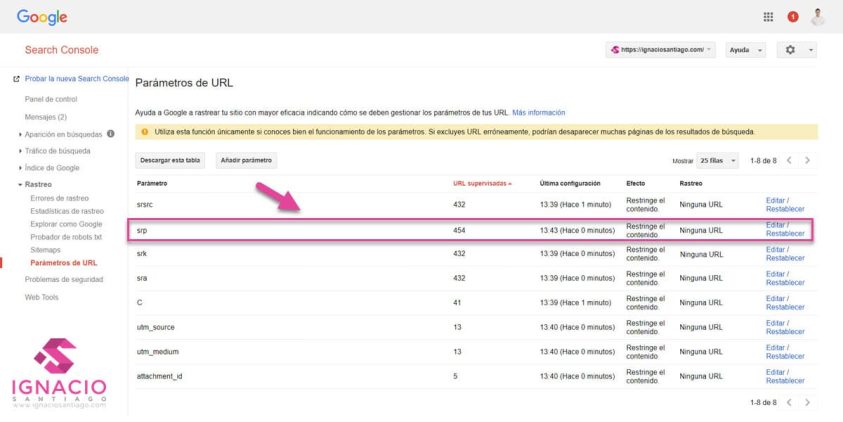Go to next page arrow at top
Image resolution: width=843 pixels, height=422 pixels.
pyautogui.click(x=807, y=160)
